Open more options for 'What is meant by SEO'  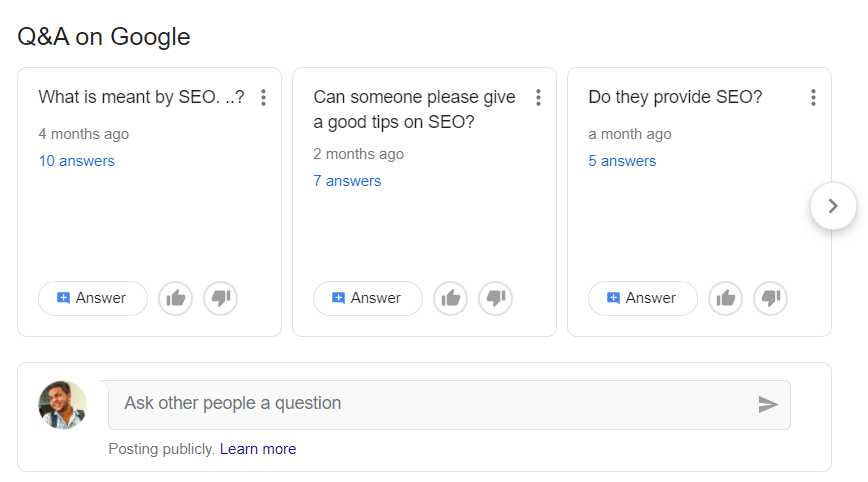[263, 97]
